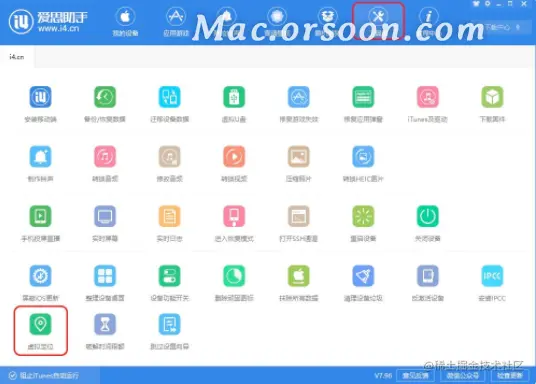Switch to the Ringtones bell tab
Screen dimensions: 536x384
point(226,22)
